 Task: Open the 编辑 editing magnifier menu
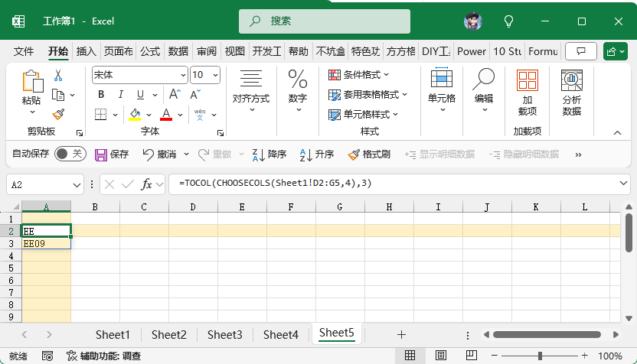[x=483, y=90]
